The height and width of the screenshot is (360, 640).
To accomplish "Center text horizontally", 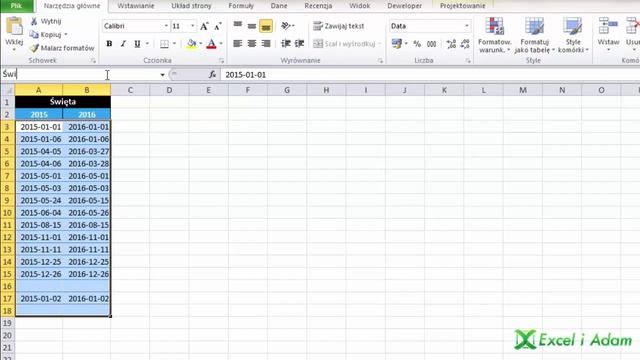I will coord(252,43).
